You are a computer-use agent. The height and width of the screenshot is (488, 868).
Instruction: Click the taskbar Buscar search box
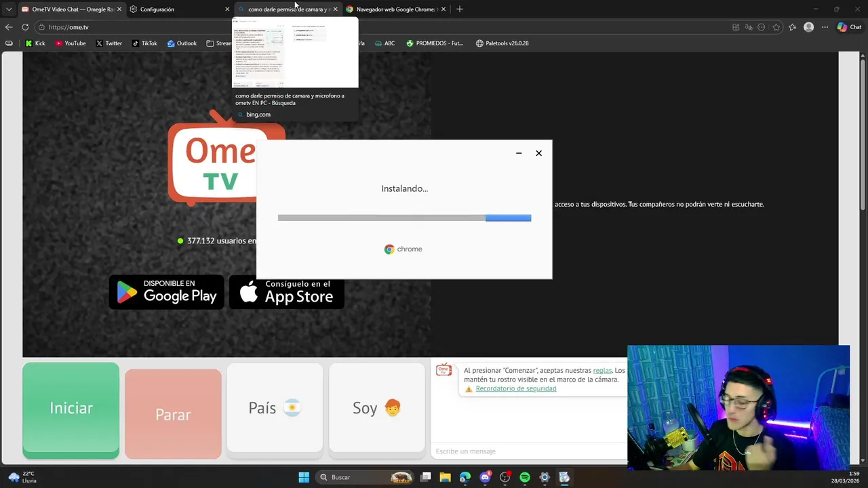(x=366, y=477)
